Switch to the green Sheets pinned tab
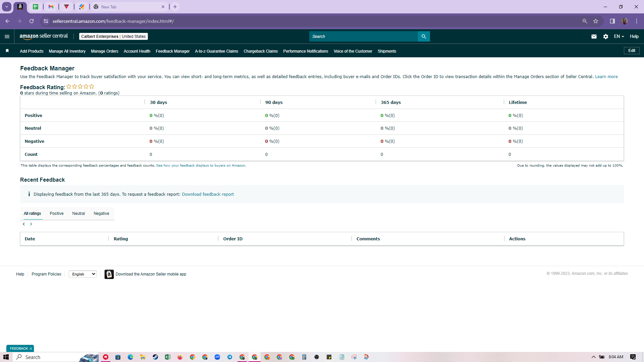644x362 pixels. click(36, 7)
